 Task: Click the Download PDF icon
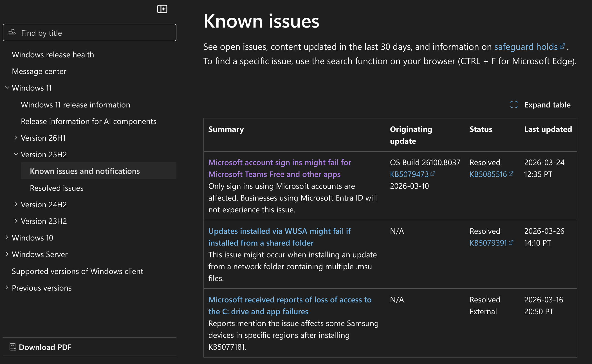tap(13, 347)
